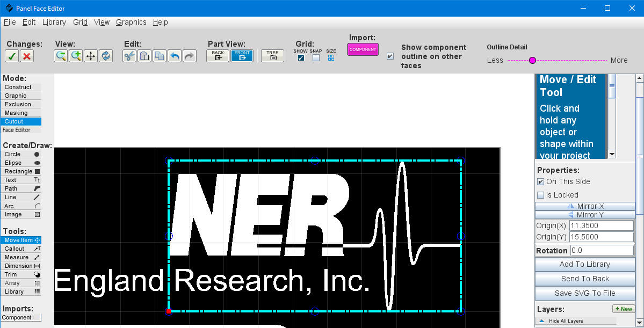The height and width of the screenshot is (328, 644).
Task: Import a COMPONENT with the pink button
Action: [x=363, y=50]
